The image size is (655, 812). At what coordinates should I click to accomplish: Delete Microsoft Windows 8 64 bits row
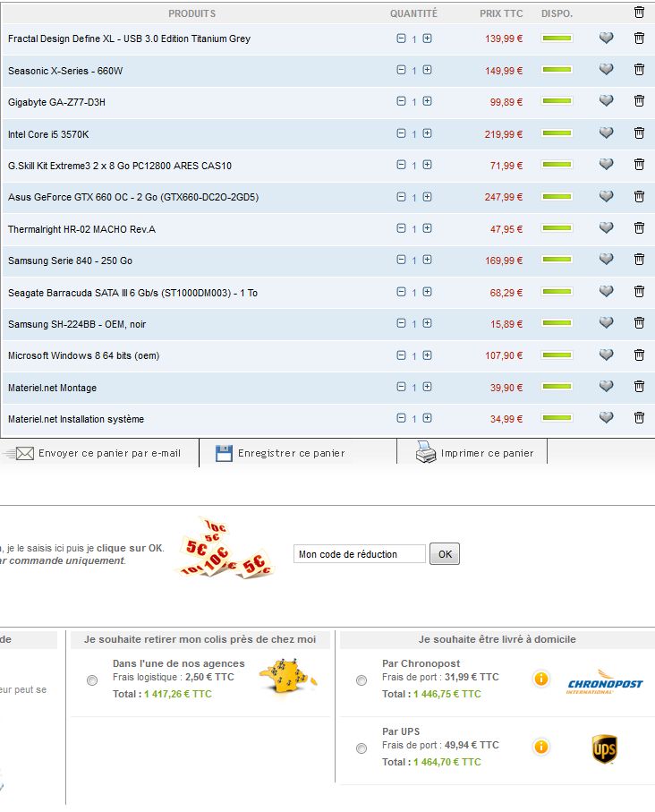pyautogui.click(x=640, y=355)
